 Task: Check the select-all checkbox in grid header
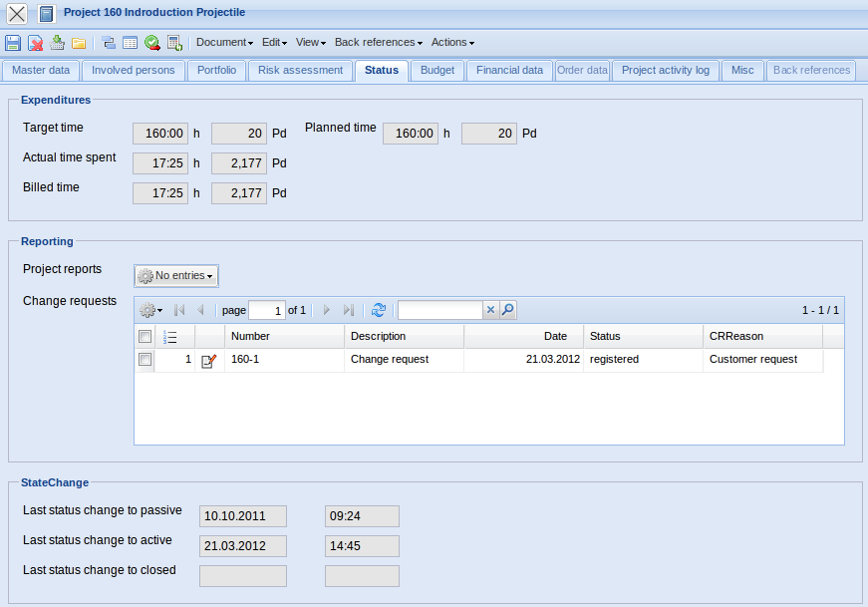145,337
